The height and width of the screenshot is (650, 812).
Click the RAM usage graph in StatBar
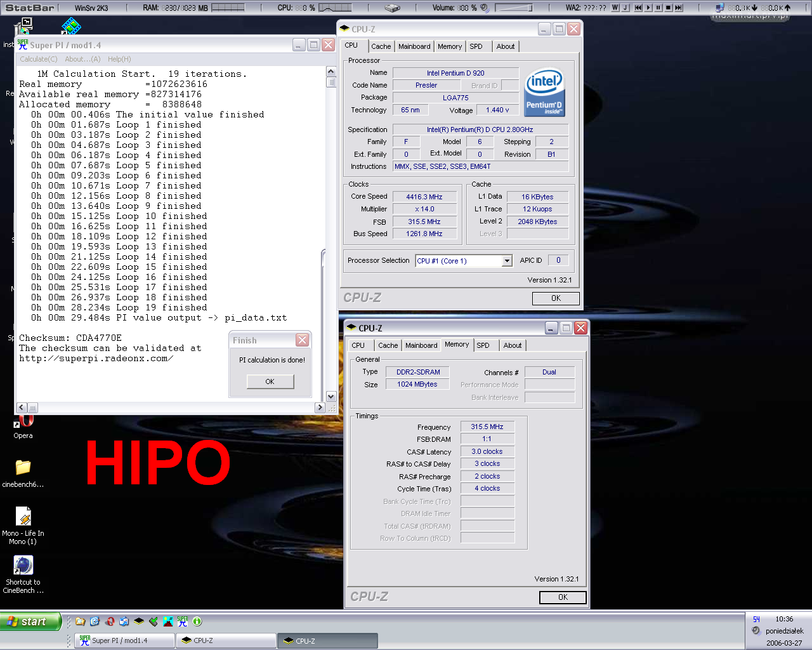(x=228, y=8)
